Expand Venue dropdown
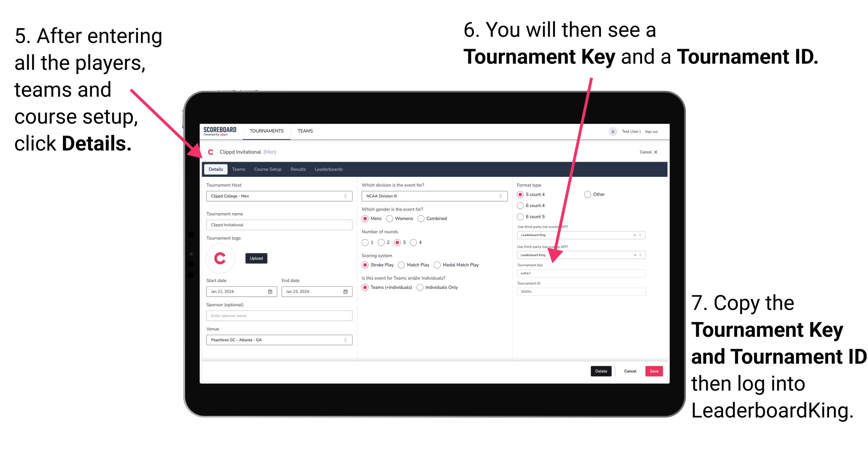Image resolution: width=868 pixels, height=467 pixels. (345, 340)
